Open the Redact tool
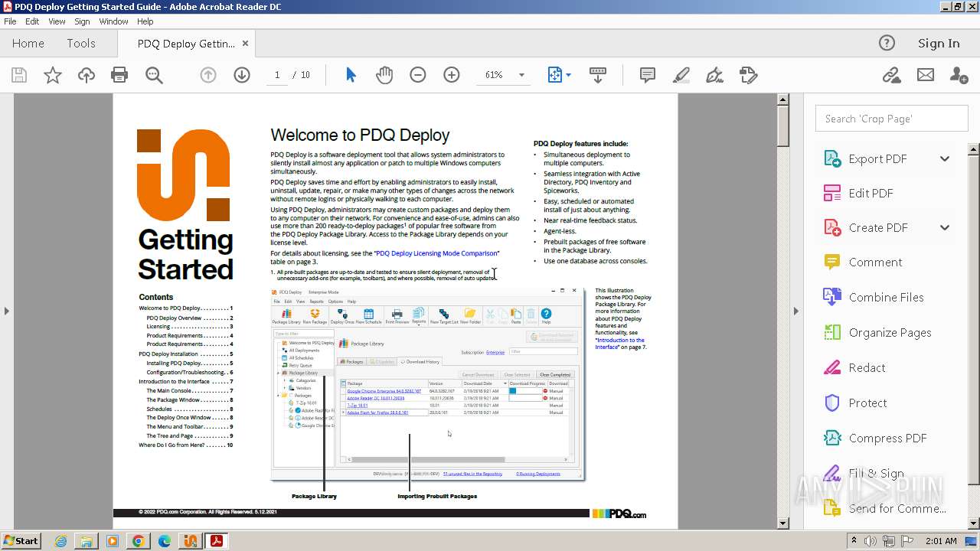 (x=867, y=367)
